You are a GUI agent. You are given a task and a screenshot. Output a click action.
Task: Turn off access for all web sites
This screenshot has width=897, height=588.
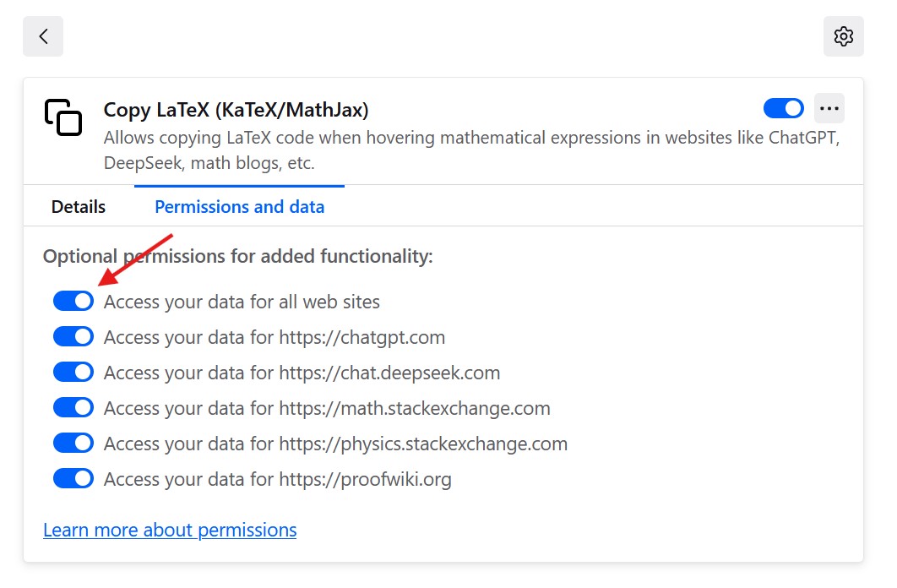click(x=73, y=301)
